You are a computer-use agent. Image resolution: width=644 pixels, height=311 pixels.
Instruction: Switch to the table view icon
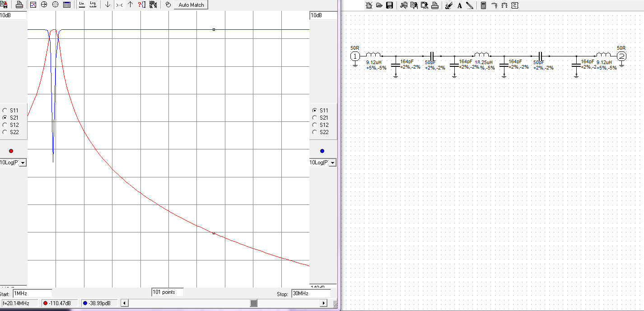(67, 5)
